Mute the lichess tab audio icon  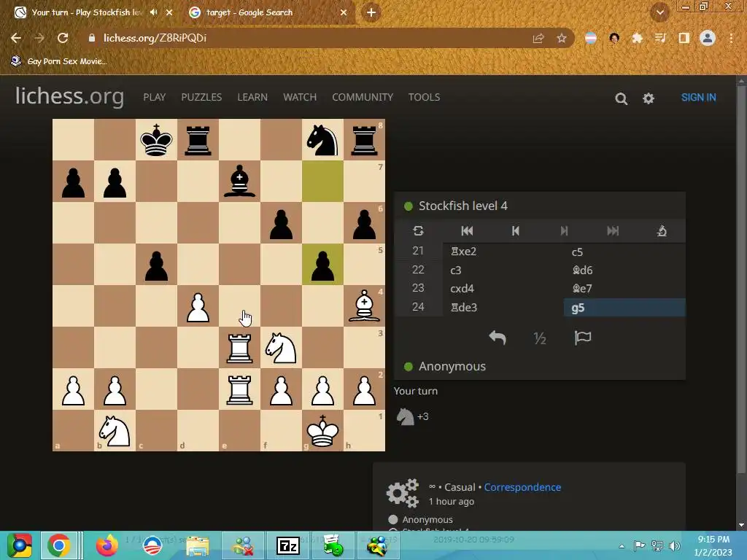[153, 12]
